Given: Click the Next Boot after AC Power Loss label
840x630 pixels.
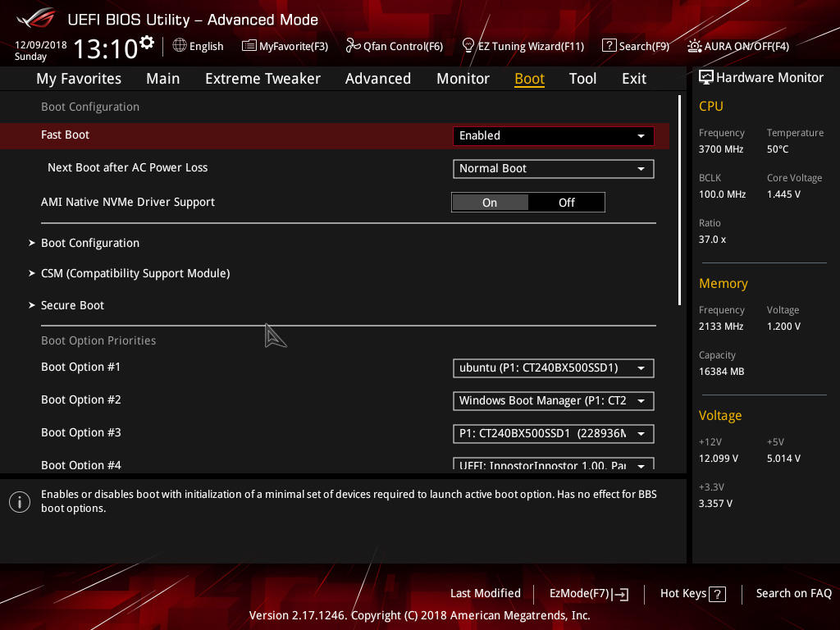Looking at the screenshot, I should pos(127,167).
